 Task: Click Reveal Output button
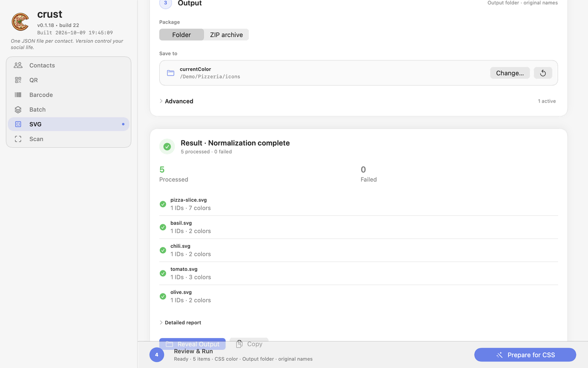point(192,344)
